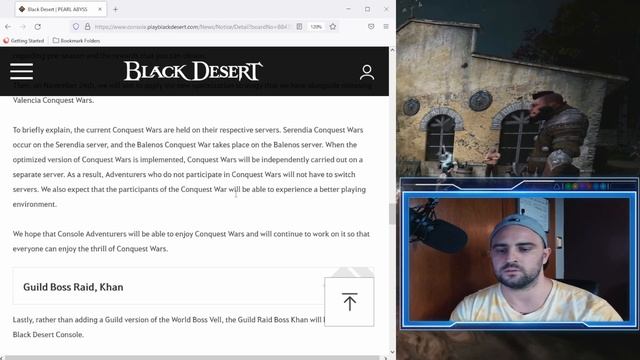Click the paragraph starting "To briefly explain"
Image resolution: width=640 pixels, height=360 pixels.
point(189,167)
